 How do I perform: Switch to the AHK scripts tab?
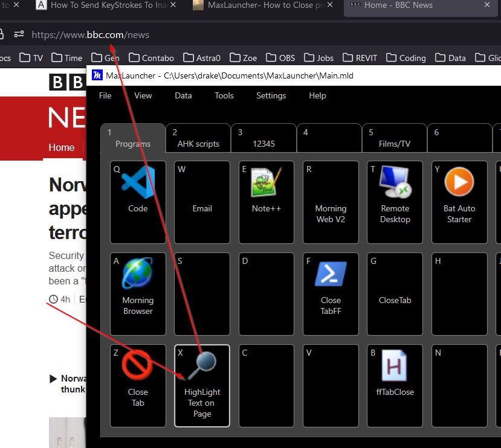[198, 138]
